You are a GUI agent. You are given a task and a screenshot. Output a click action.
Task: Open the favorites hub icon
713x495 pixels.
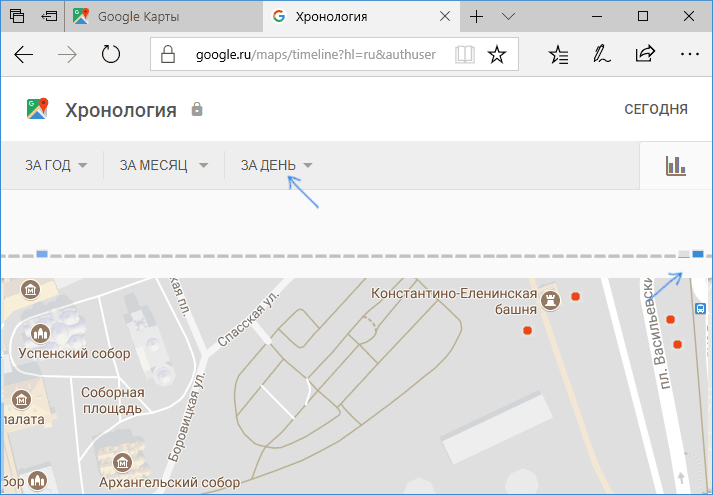click(559, 55)
